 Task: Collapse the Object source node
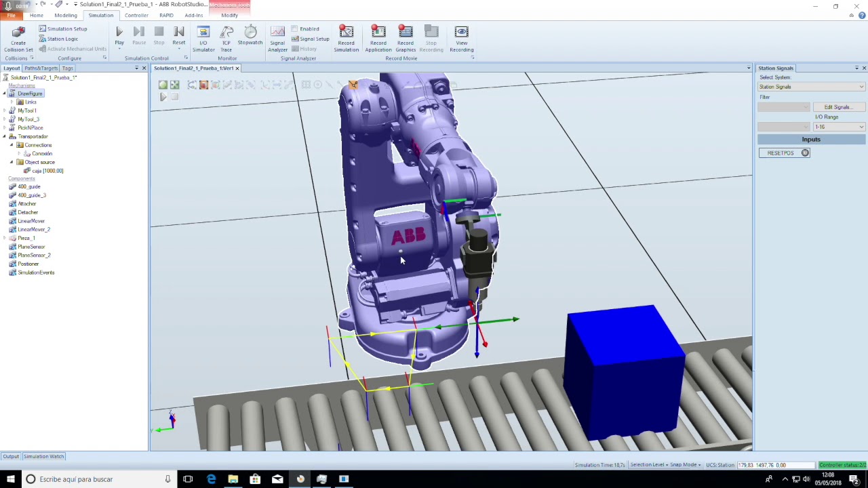(12, 162)
